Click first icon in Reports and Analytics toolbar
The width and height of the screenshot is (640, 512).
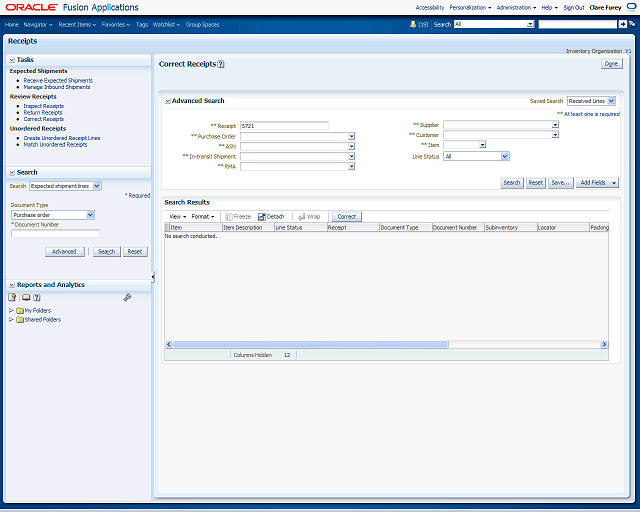point(13,297)
